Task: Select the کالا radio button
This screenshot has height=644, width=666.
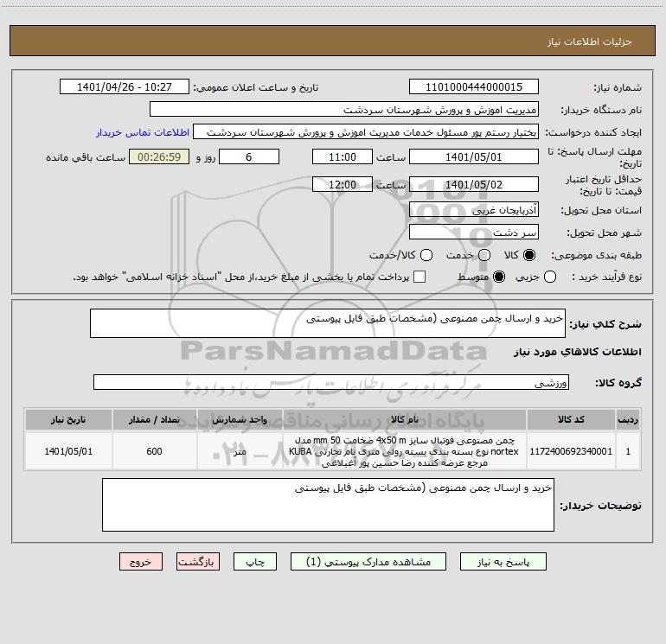Action: pyautogui.click(x=529, y=255)
